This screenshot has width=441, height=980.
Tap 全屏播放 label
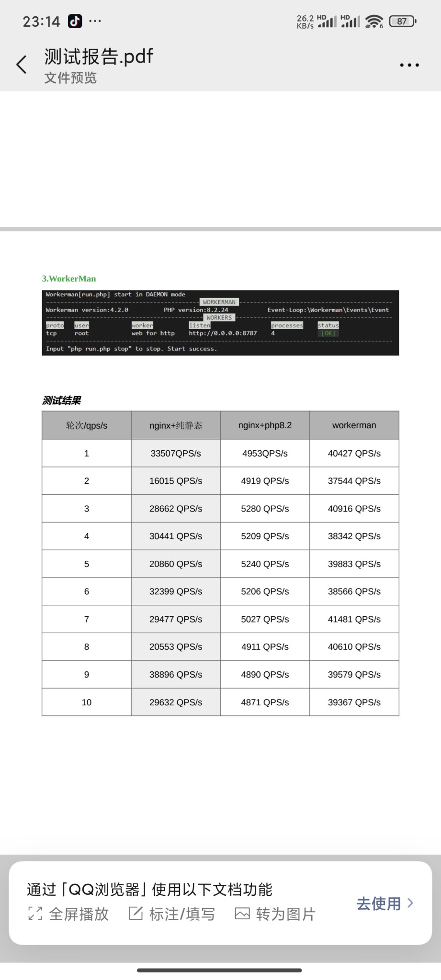tap(79, 914)
